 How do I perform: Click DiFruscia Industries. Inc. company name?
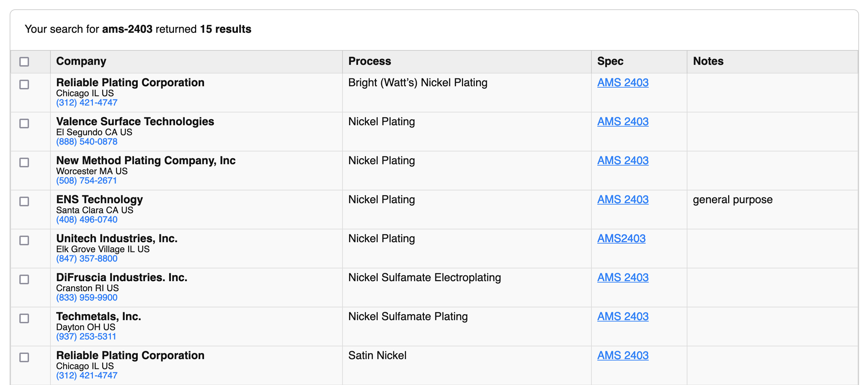[x=122, y=278]
